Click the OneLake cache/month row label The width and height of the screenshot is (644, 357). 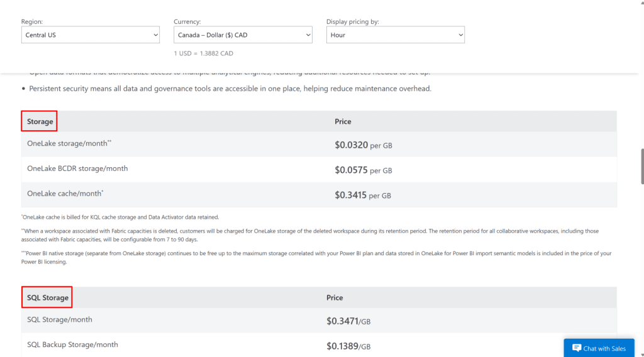click(65, 194)
